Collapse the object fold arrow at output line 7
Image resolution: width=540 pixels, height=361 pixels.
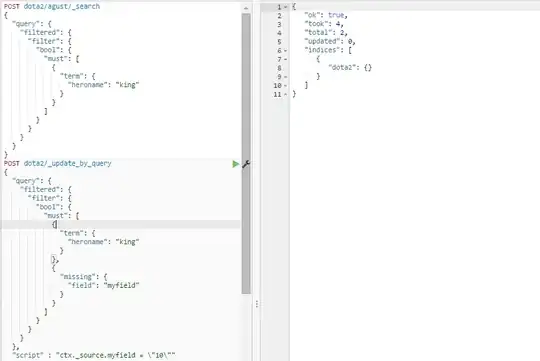pos(285,59)
